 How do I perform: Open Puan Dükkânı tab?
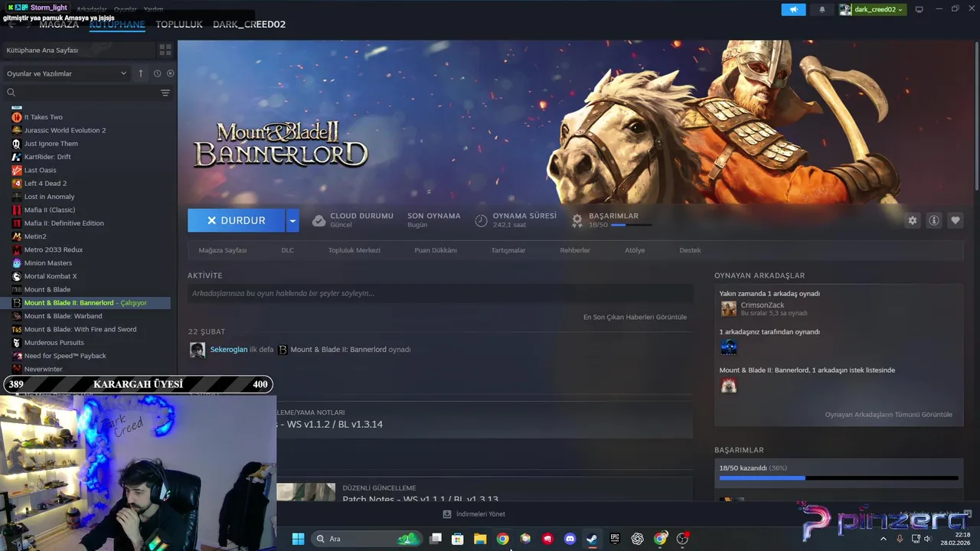click(436, 250)
